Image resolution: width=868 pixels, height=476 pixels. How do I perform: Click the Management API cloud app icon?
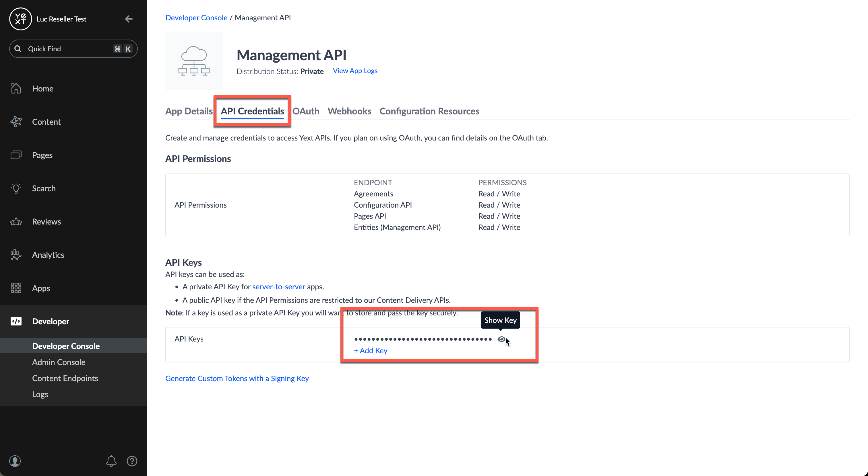tap(194, 61)
